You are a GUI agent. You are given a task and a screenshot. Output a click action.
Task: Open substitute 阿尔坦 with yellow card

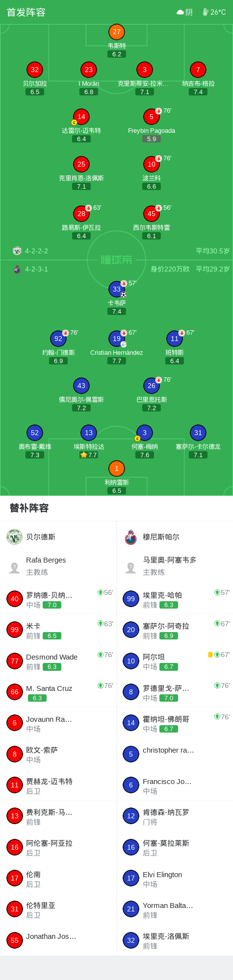[175, 661]
